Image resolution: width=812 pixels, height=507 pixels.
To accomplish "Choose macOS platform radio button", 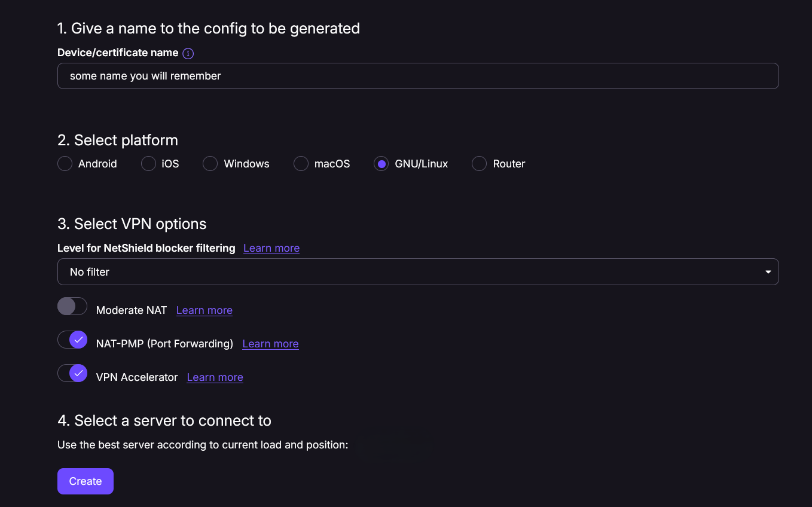I will pyautogui.click(x=301, y=164).
